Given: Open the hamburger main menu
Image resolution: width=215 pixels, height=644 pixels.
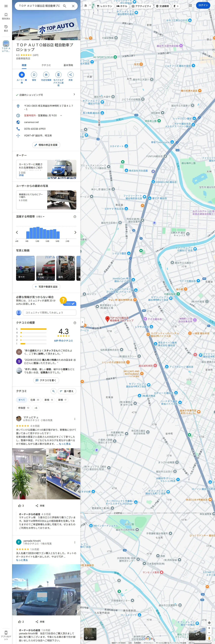Looking at the screenshot, I should (x=6, y=6).
